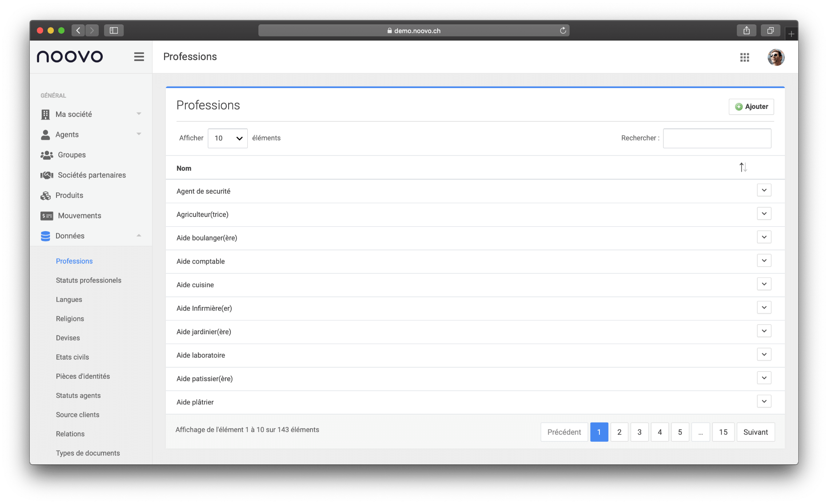Toggle the Safari sidebar button
The height and width of the screenshot is (504, 828).
pos(114,31)
